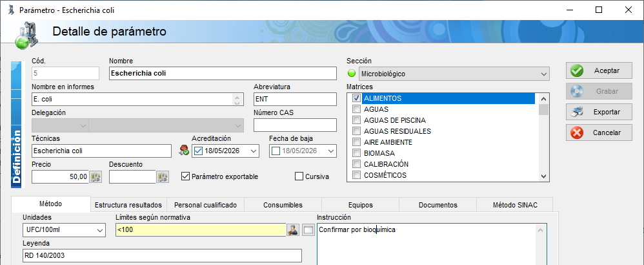Switch to the Consumibles tab

click(x=283, y=205)
